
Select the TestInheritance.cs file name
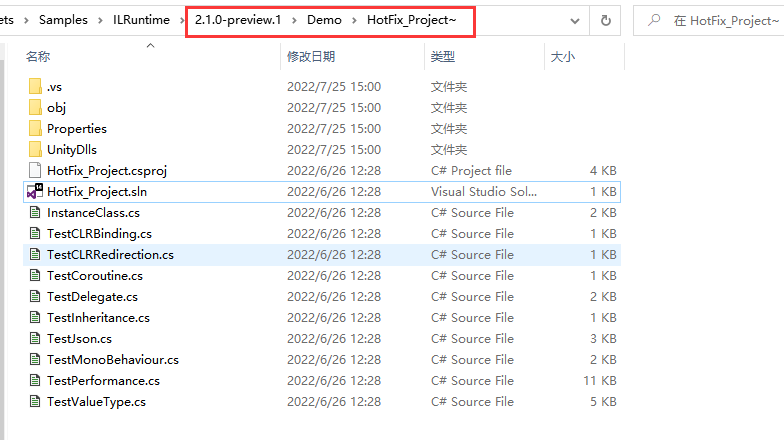pyautogui.click(x=98, y=318)
